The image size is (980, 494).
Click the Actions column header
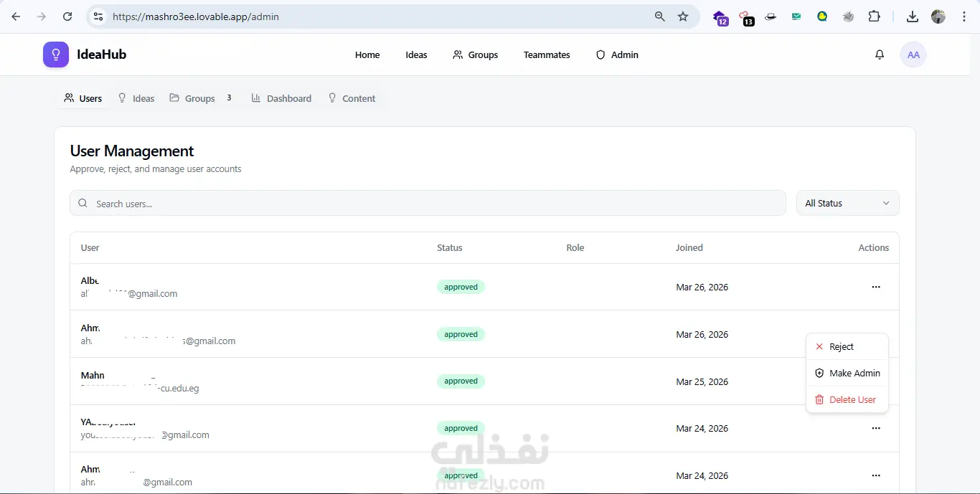[x=874, y=247]
